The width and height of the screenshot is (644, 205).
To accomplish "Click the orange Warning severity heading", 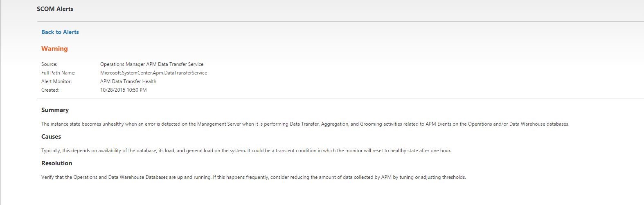I will click(x=54, y=49).
